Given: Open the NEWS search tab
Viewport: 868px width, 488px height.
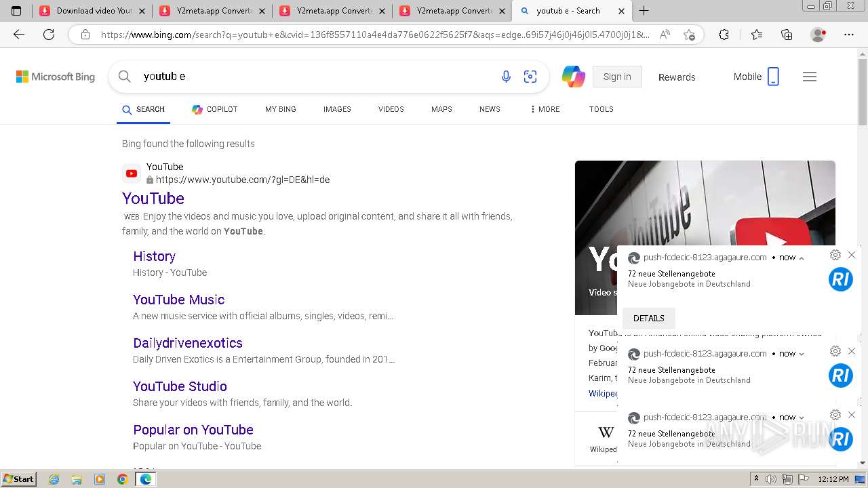Looking at the screenshot, I should click(x=490, y=109).
